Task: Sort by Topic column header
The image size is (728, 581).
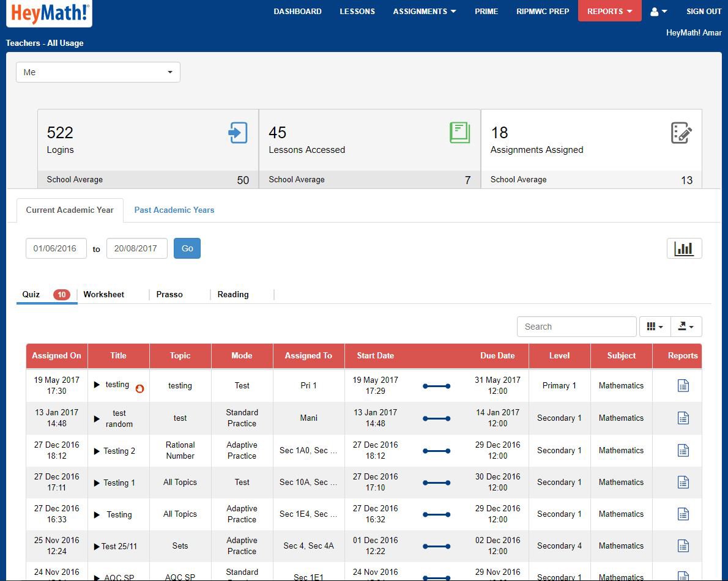Action: [x=180, y=356]
